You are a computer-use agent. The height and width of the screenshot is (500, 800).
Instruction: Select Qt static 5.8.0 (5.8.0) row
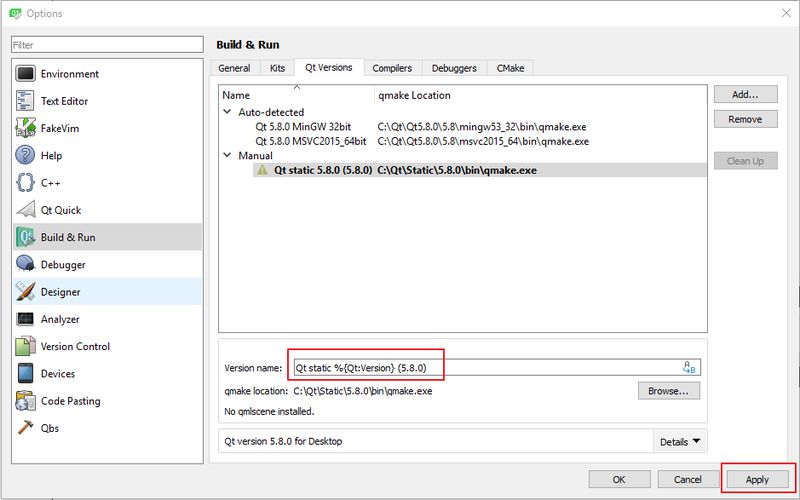[x=480, y=170]
